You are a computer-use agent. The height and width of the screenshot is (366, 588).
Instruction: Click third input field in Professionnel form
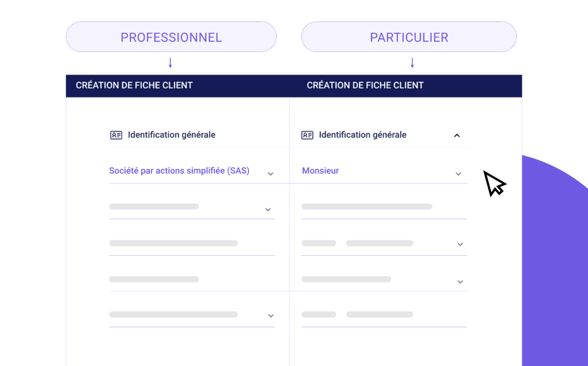click(192, 244)
